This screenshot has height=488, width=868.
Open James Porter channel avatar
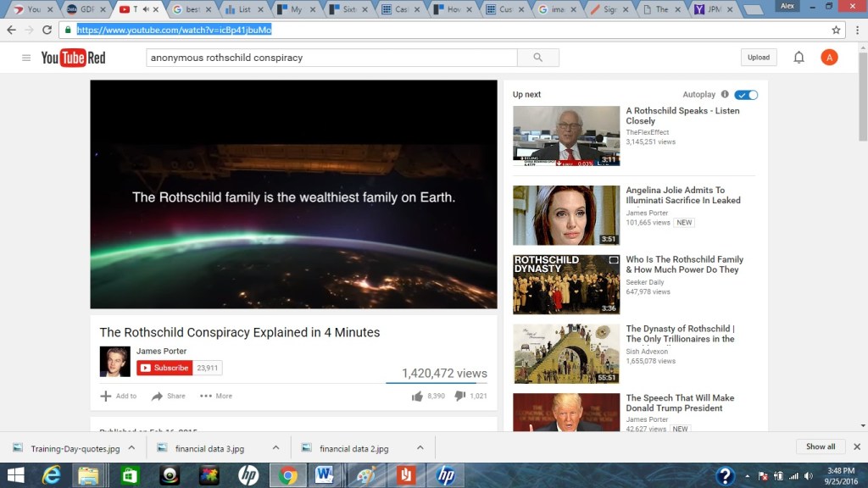pyautogui.click(x=114, y=361)
